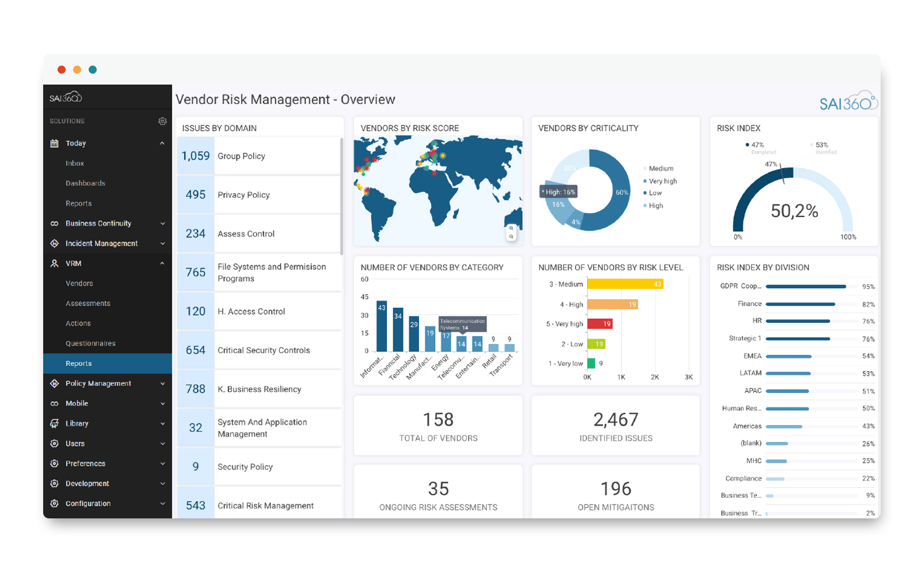This screenshot has height=588, width=921.
Task: Open the Vendors page from the sidebar
Action: pos(79,283)
